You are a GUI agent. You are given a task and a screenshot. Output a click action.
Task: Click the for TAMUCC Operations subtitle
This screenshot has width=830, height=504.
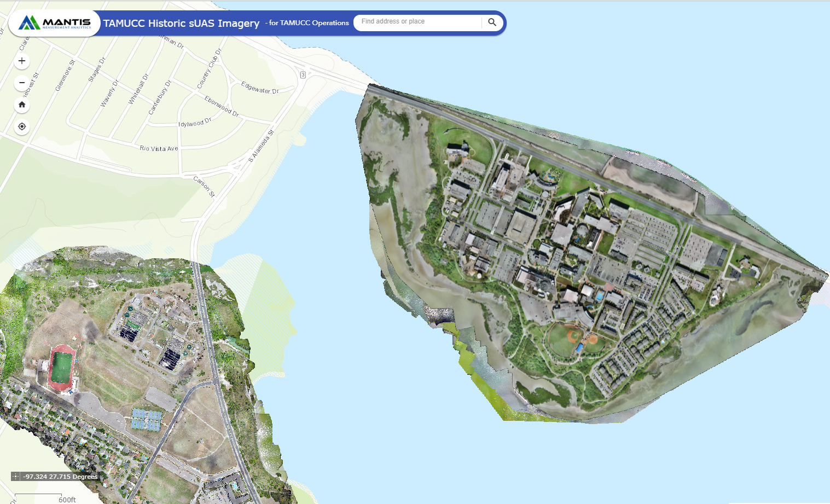pyautogui.click(x=309, y=23)
